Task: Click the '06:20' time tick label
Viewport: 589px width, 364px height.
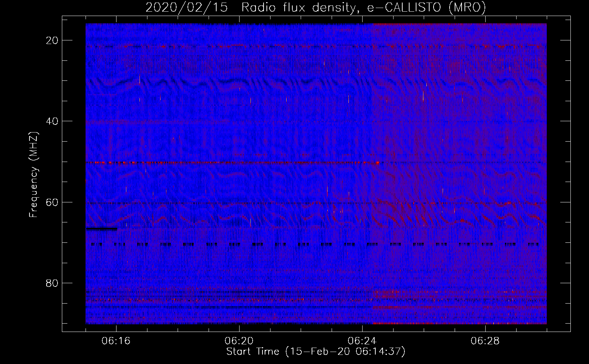Action: coord(239,341)
